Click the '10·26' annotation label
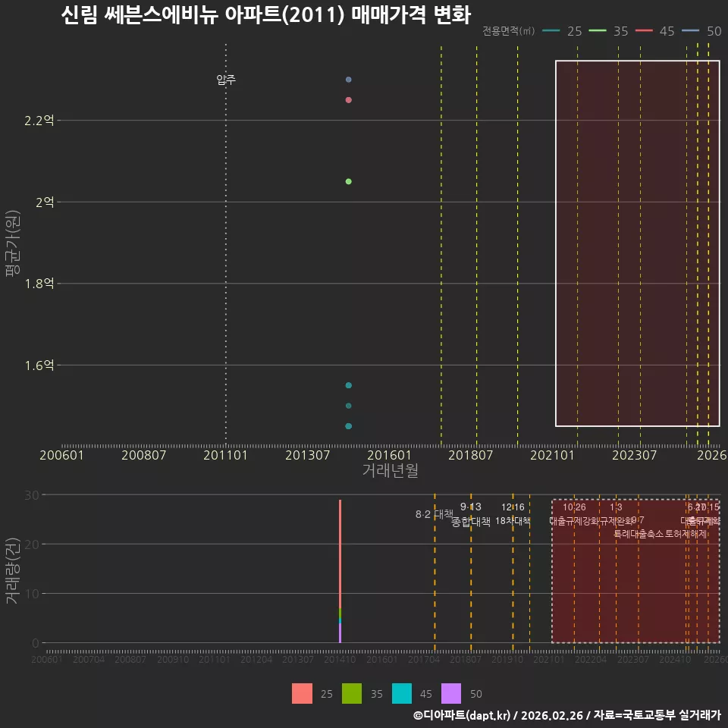The height and width of the screenshot is (728, 728). pyautogui.click(x=574, y=507)
